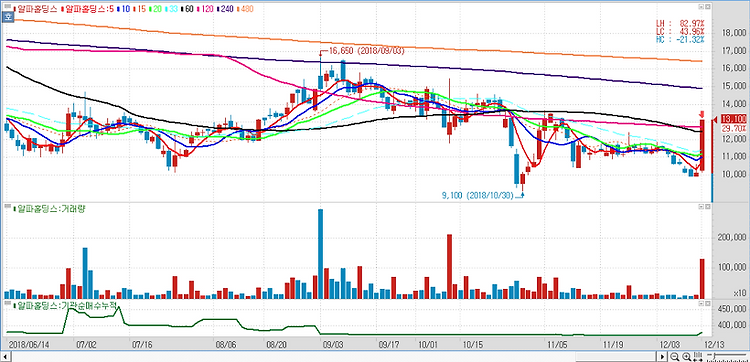Click the 200,000 volume axis label

[x=731, y=238]
